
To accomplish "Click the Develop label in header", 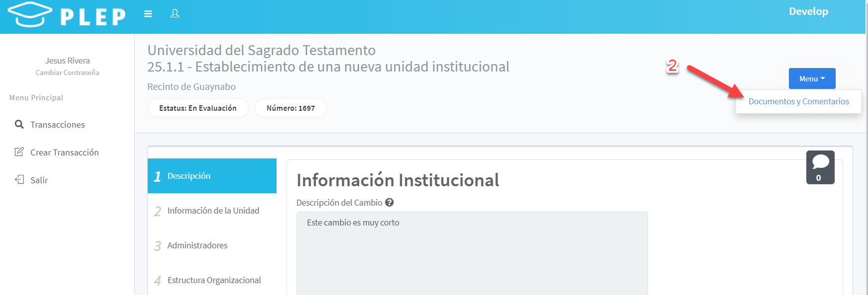I will [x=808, y=11].
